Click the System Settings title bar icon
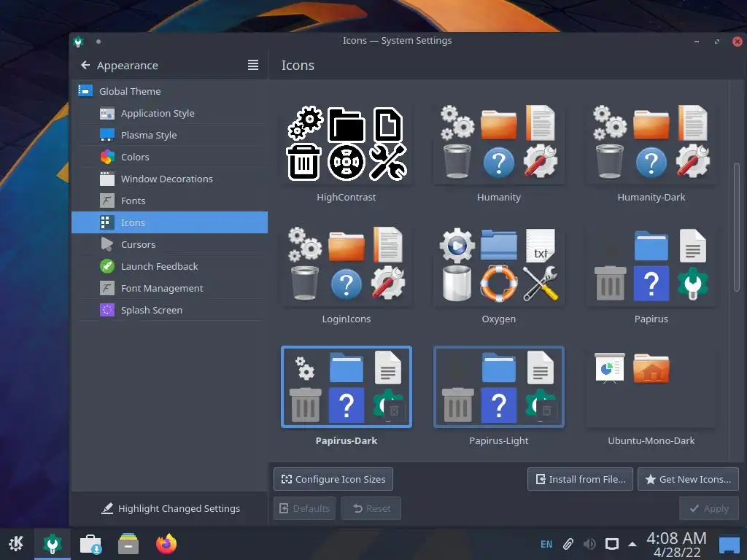The image size is (747, 560). [78, 42]
